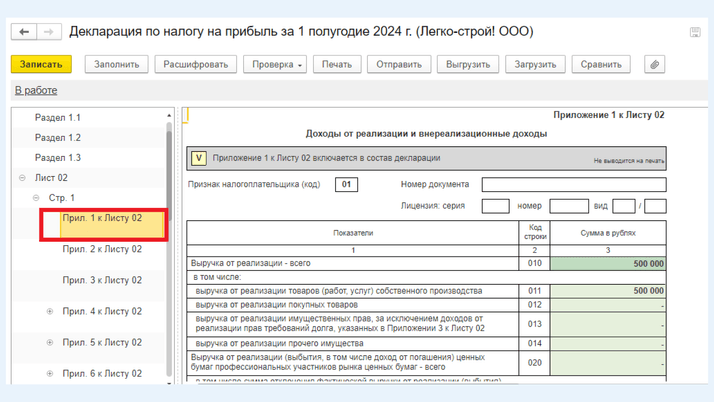The height and width of the screenshot is (402, 714).
Task: Open the В работе status link
Action: point(36,90)
